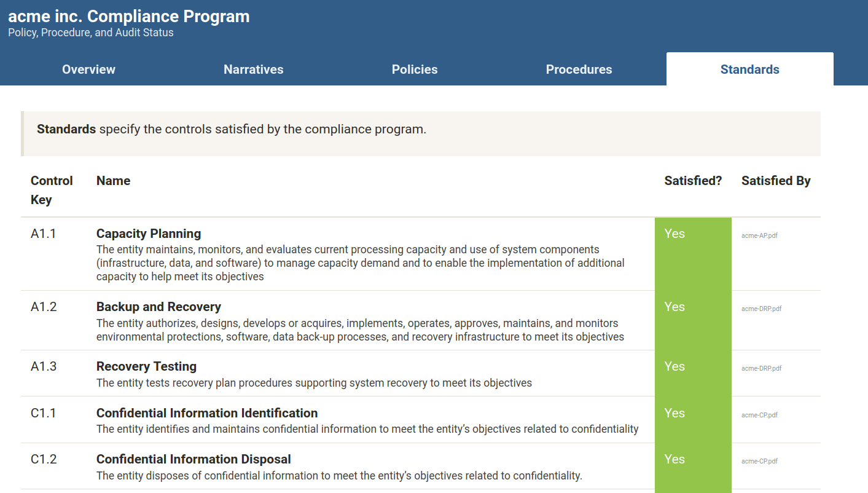The image size is (868, 493).
Task: Click the Recovery Testing control title
Action: (146, 366)
